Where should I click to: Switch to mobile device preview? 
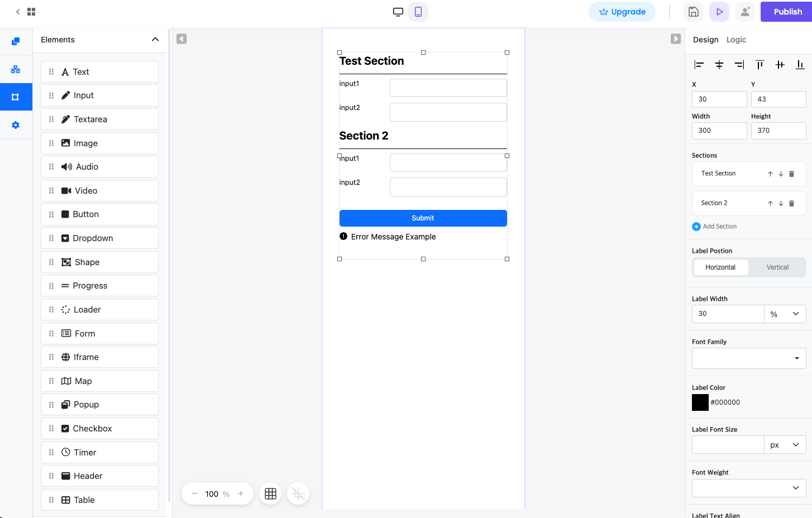418,12
